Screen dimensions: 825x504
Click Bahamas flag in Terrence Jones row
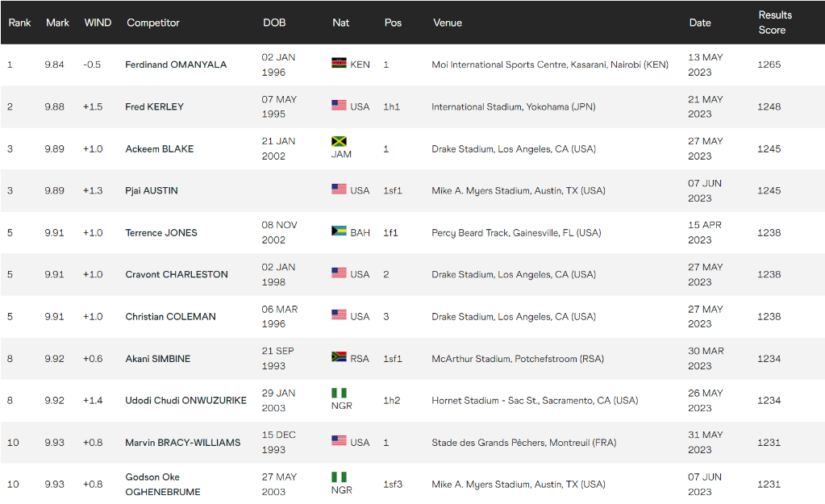pyautogui.click(x=339, y=231)
